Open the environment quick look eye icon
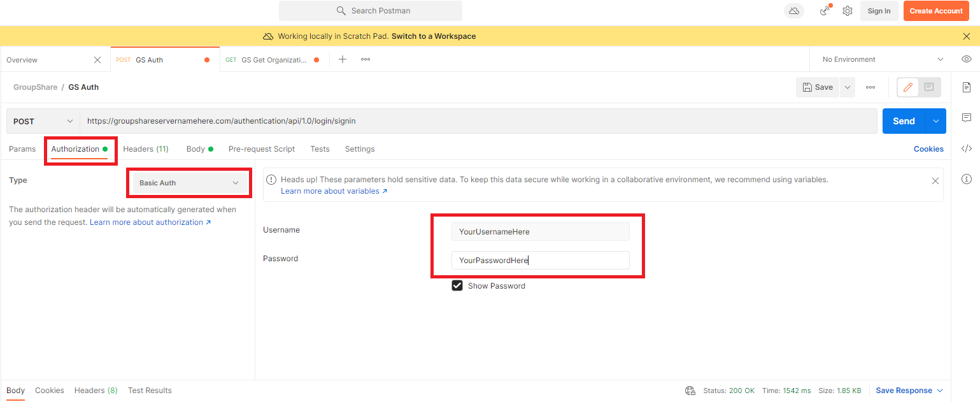This screenshot has width=980, height=402. pos(966,59)
